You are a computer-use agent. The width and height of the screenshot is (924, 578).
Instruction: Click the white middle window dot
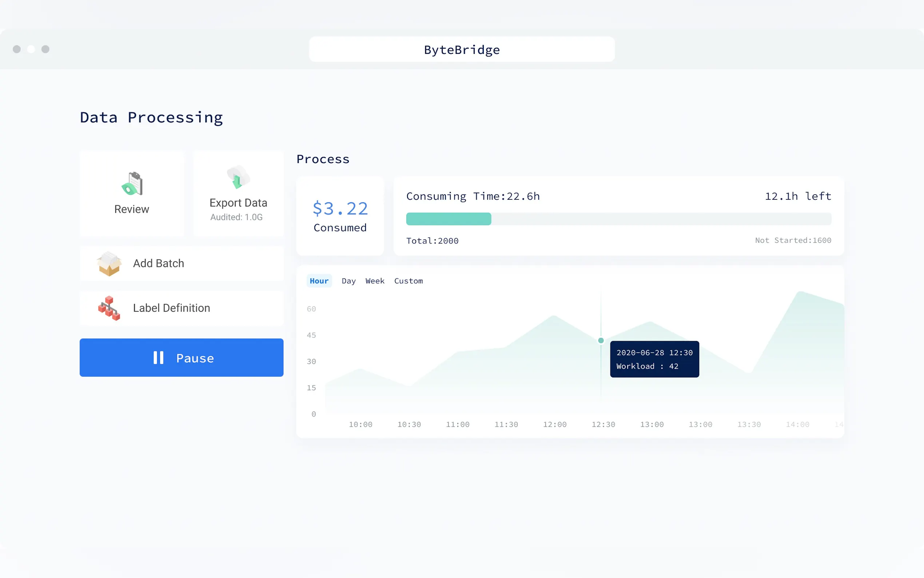click(x=31, y=49)
